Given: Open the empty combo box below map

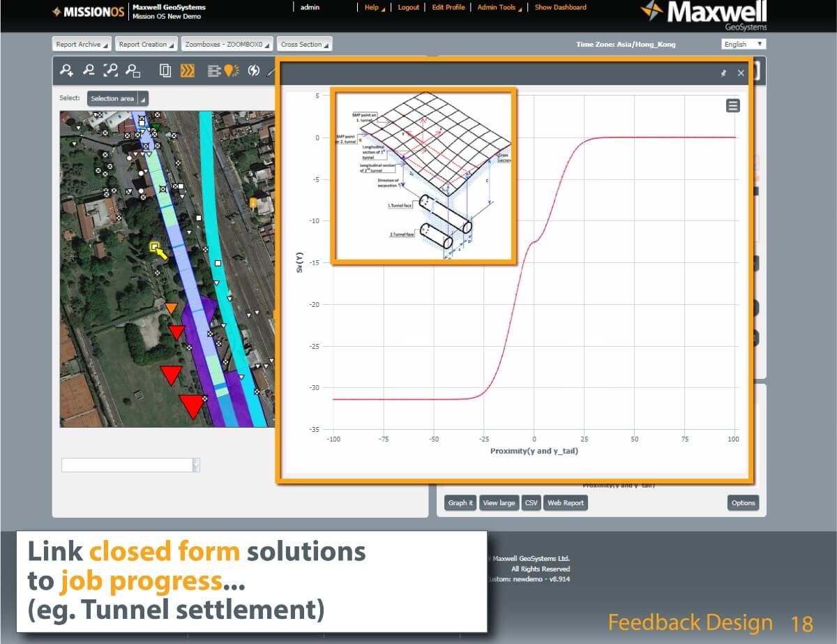Looking at the screenshot, I should 130,465.
